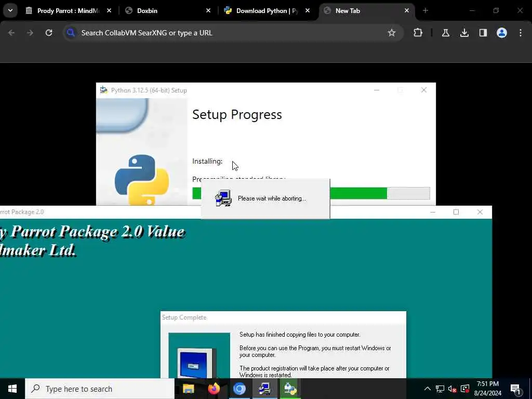Viewport: 532px width, 399px height.
Task: Open the browser Downloads icon
Action: coord(464,33)
